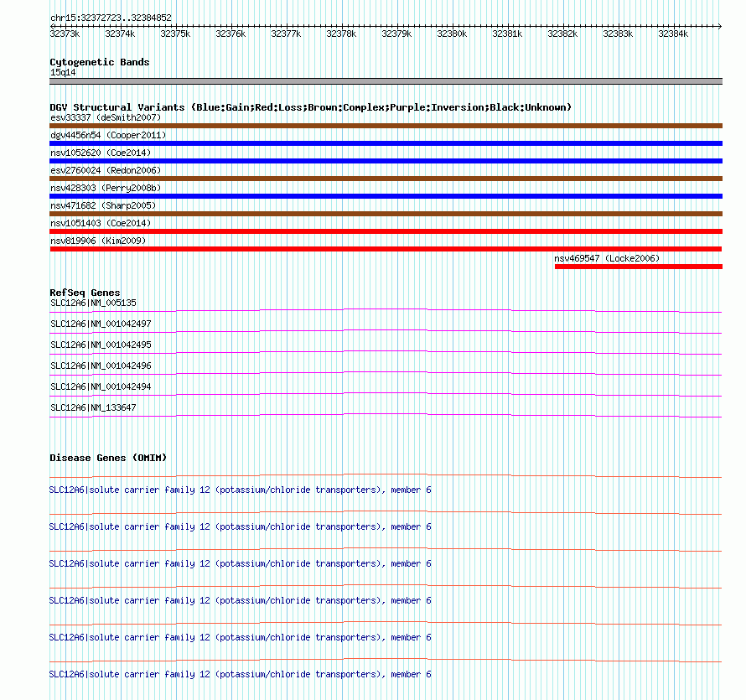Click the 32382k ruler tick label
The height and width of the screenshot is (700, 746).
point(562,34)
